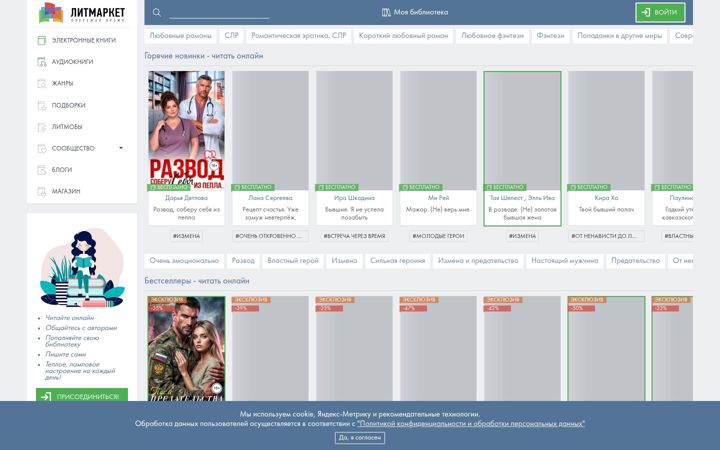Select the Настоящий мужчина tag

tap(564, 261)
